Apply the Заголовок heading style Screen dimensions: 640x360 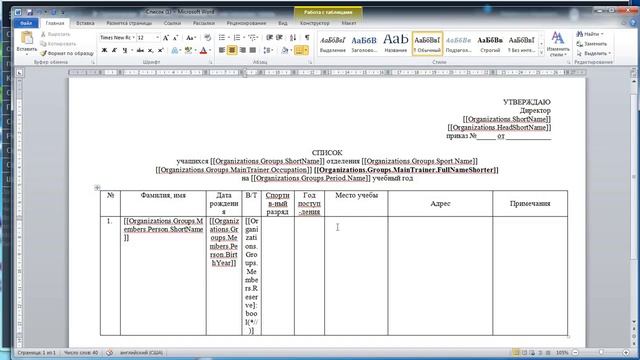364,43
